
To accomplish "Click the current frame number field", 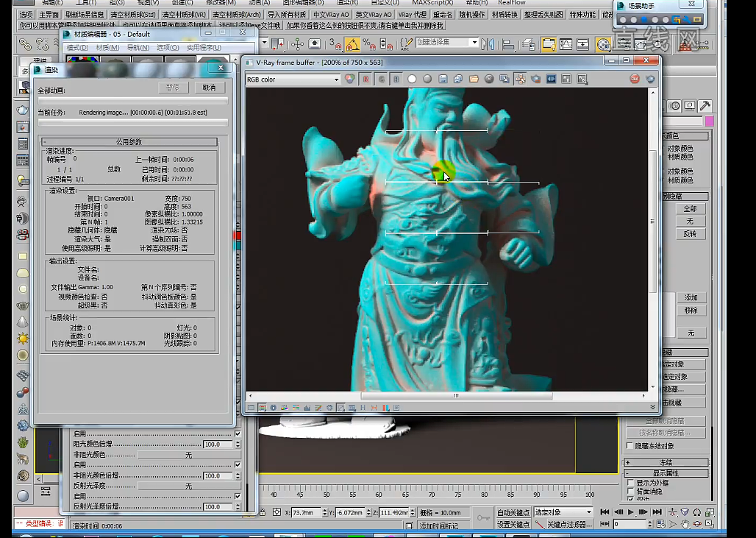I will click(630, 524).
